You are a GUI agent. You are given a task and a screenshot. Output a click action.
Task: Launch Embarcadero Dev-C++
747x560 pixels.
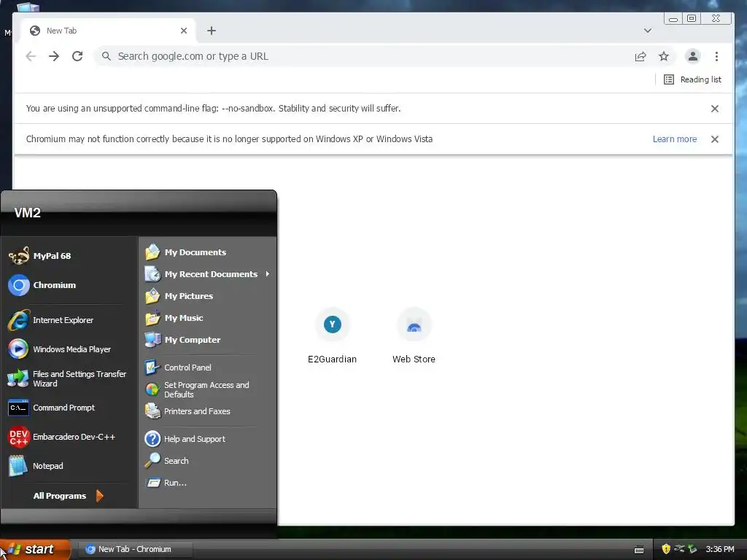(69, 437)
